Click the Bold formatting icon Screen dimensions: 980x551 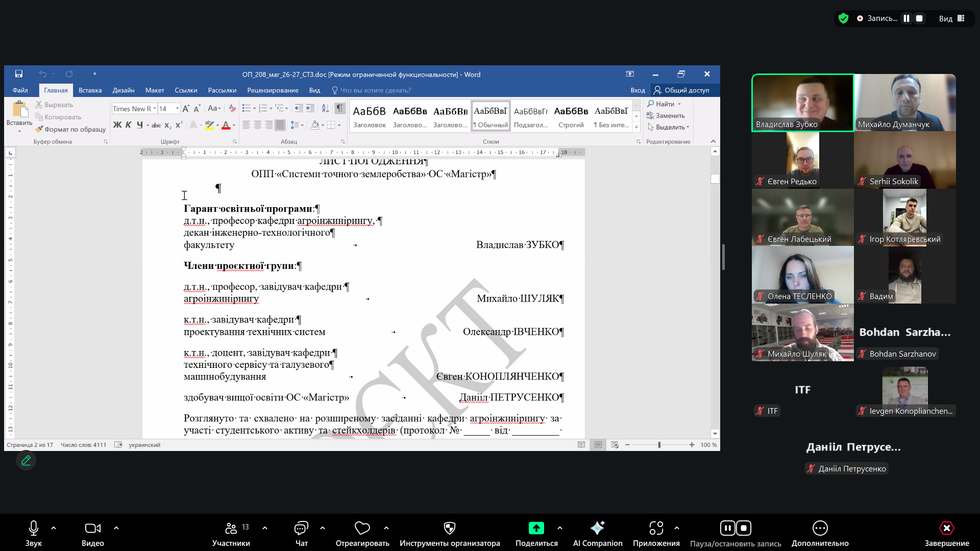(x=117, y=125)
